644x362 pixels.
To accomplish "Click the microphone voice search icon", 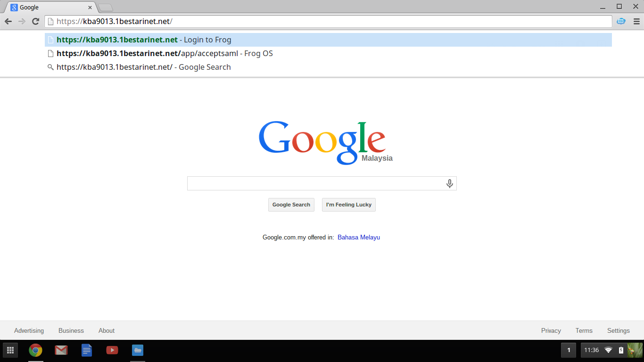I will click(450, 183).
